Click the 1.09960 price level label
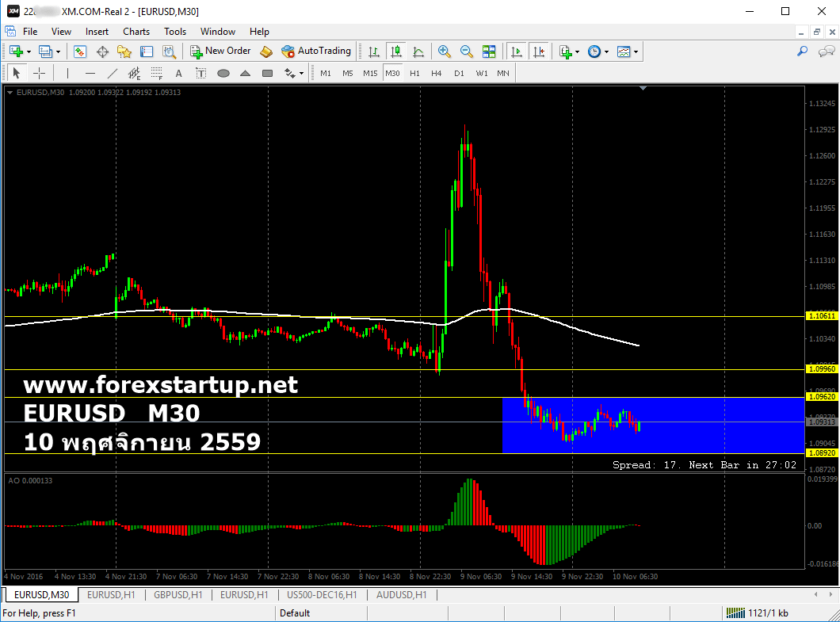Viewport: 840px width, 622px height. (822, 369)
